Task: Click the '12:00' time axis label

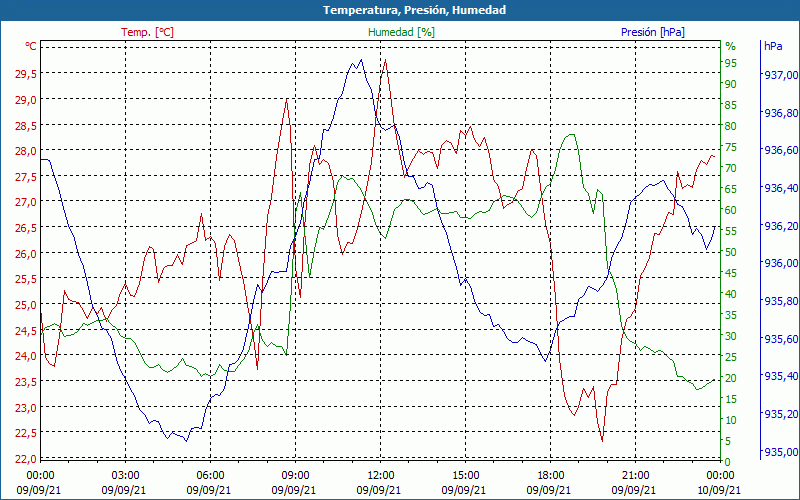Action: (x=380, y=476)
